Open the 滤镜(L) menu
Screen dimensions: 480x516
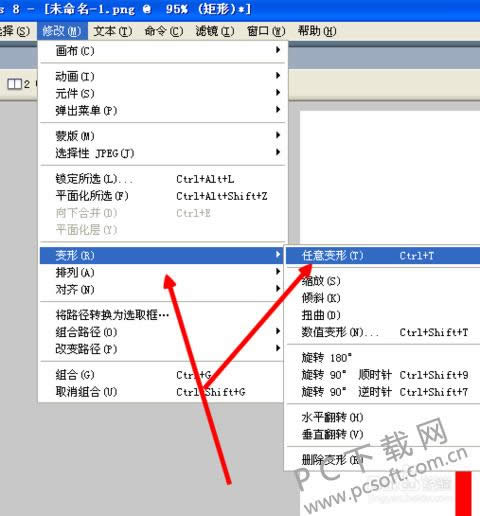tap(215, 31)
